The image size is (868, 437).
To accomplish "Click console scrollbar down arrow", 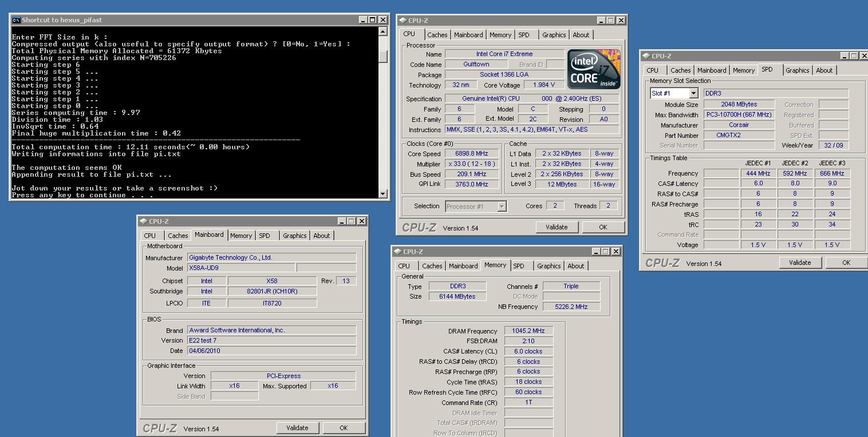I will click(x=383, y=194).
